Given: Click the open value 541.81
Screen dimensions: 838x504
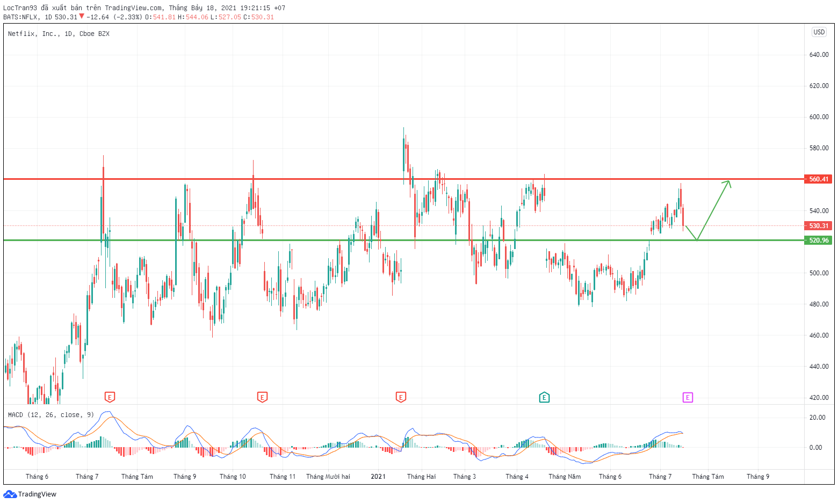Looking at the screenshot, I should 164,17.
